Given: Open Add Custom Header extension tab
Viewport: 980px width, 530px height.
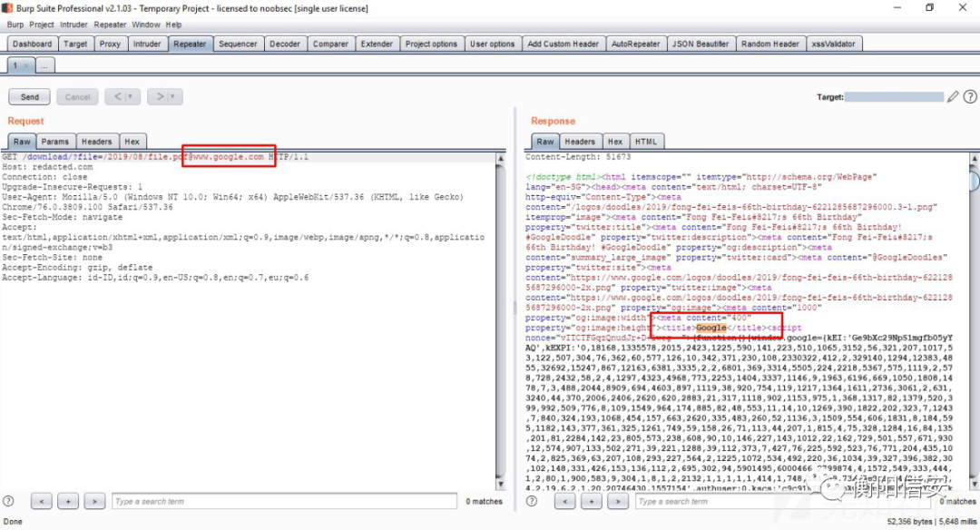Looking at the screenshot, I should [x=563, y=44].
